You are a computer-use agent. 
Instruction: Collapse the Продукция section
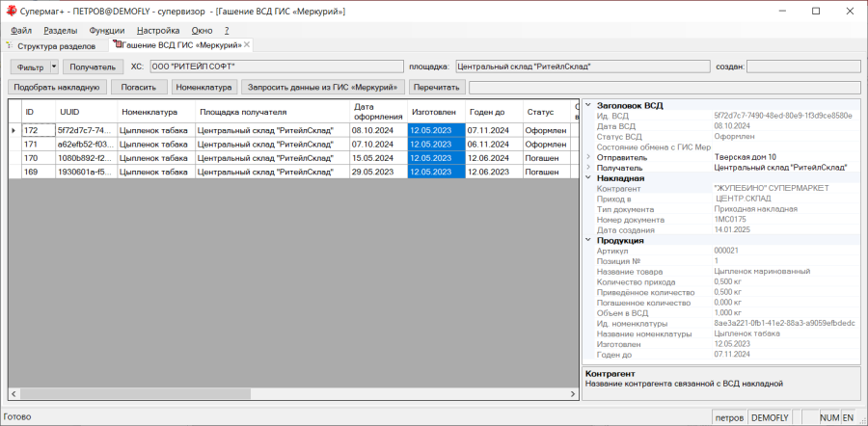(588, 240)
